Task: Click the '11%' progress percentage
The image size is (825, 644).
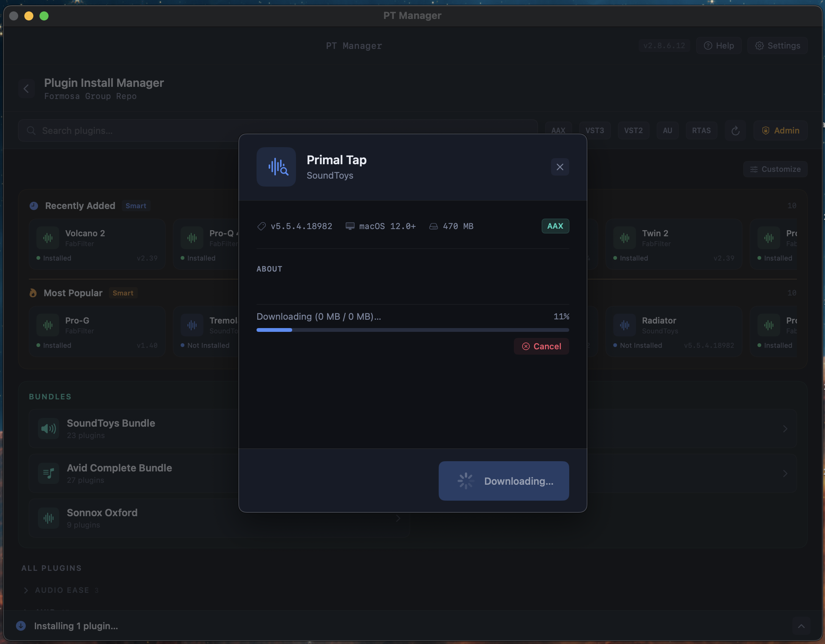Action: click(561, 316)
